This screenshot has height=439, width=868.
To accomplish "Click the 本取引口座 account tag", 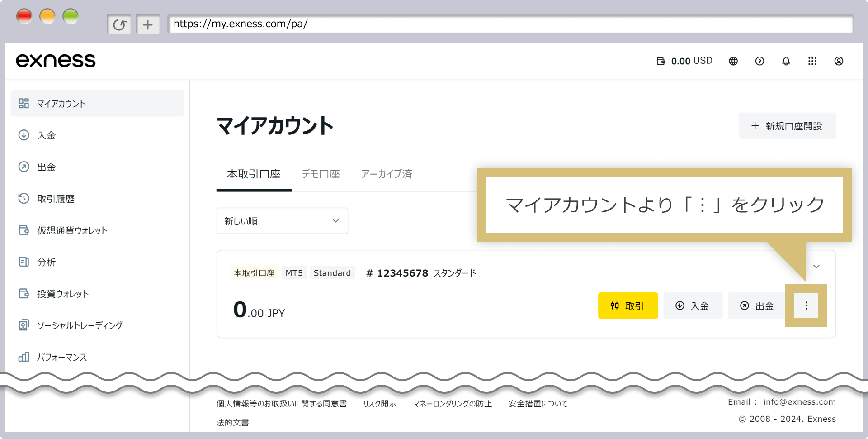I will pyautogui.click(x=254, y=273).
